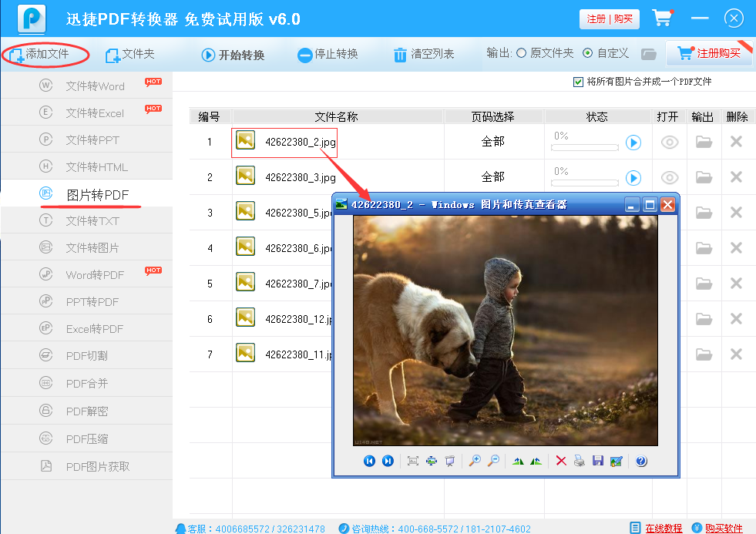Select Excel转PDF in sidebar

[87, 329]
